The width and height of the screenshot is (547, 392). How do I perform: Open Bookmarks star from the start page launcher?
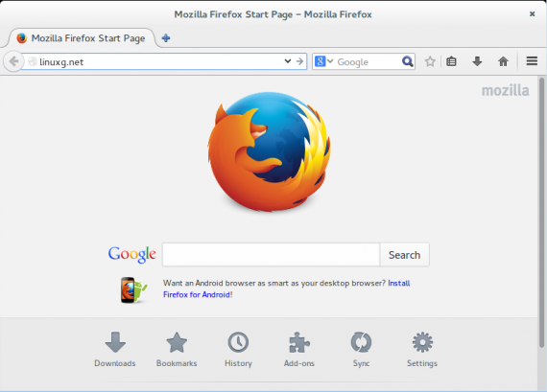[177, 350]
